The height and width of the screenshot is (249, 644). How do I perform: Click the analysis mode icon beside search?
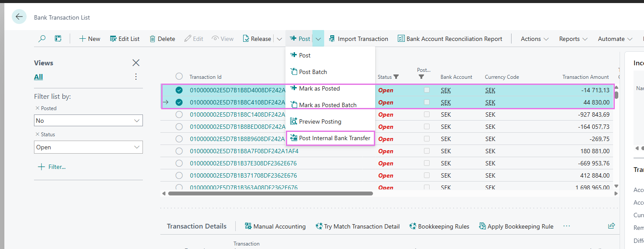click(58, 39)
